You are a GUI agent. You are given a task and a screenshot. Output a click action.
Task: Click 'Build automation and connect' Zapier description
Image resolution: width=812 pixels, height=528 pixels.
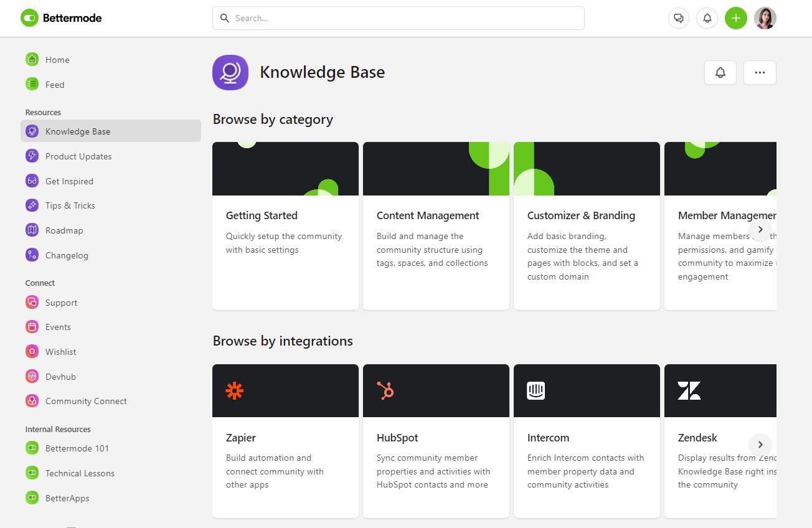(x=275, y=471)
